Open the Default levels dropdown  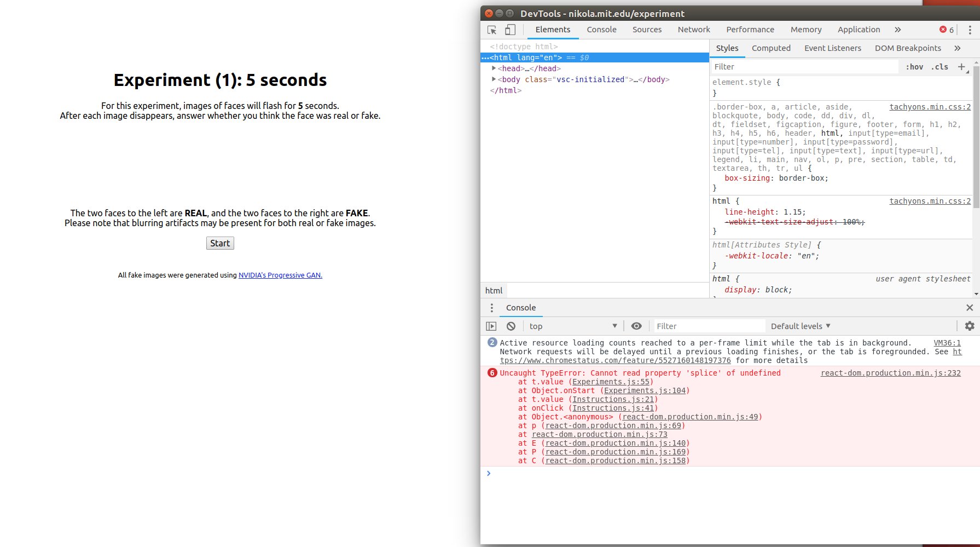click(x=801, y=326)
